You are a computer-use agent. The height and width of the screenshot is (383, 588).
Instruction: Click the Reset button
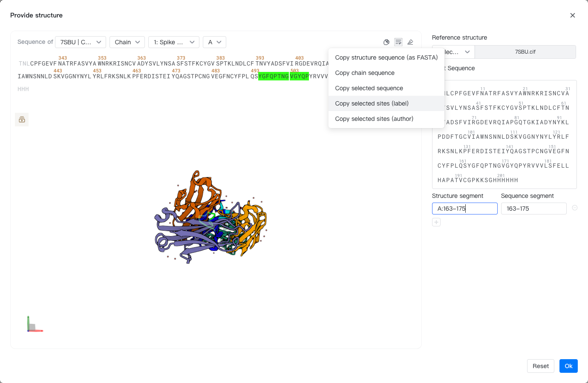pyautogui.click(x=540, y=366)
